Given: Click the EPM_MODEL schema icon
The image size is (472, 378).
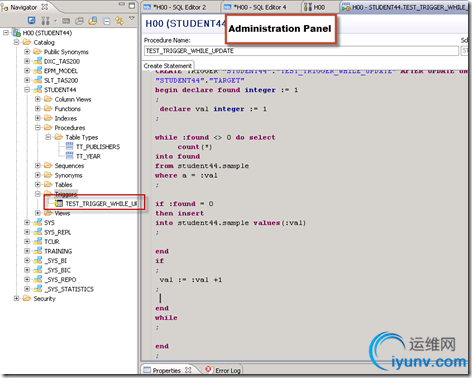Looking at the screenshot, I should [x=38, y=71].
